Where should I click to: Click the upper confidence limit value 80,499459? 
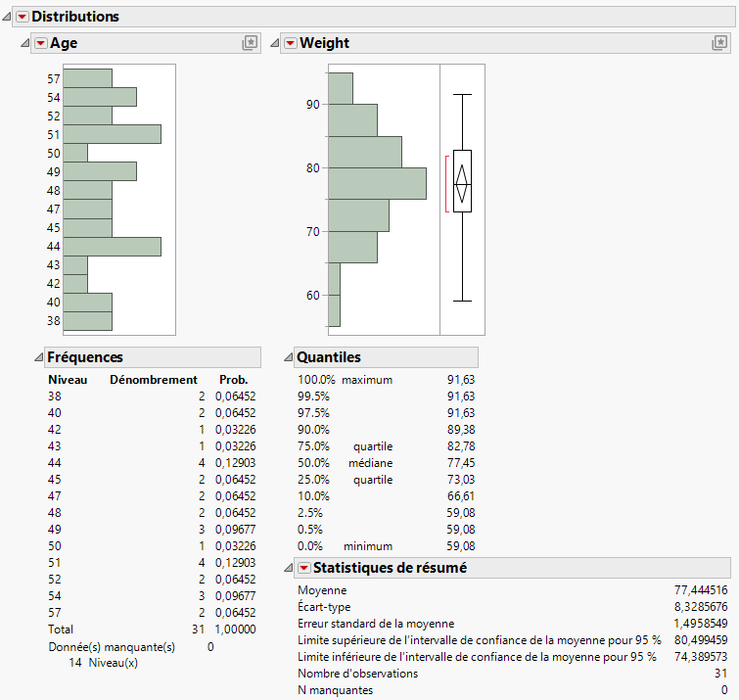tap(701, 640)
